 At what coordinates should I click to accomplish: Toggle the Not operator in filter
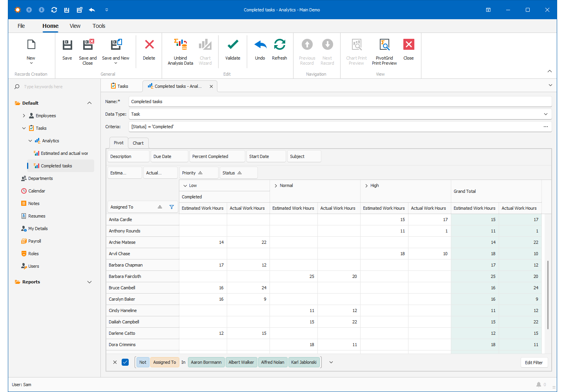pos(143,362)
